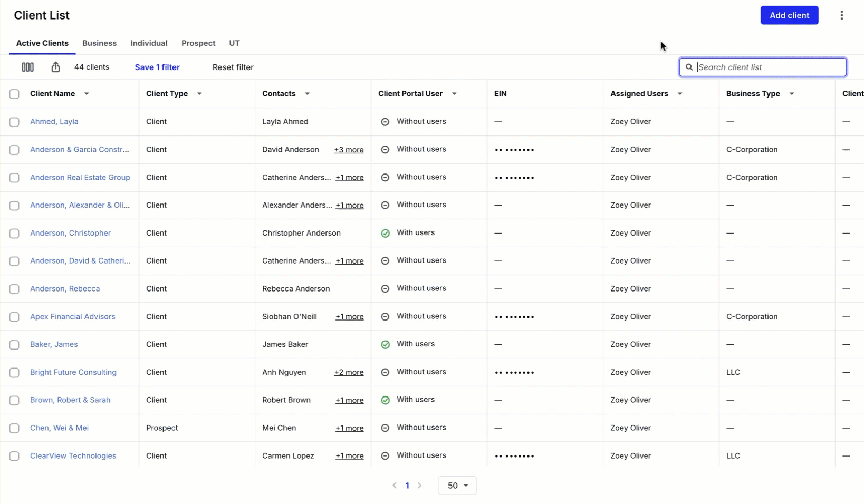Show +3 more contacts for Anderson & Garcia
Screen dimensions: 864x504
(x=348, y=150)
